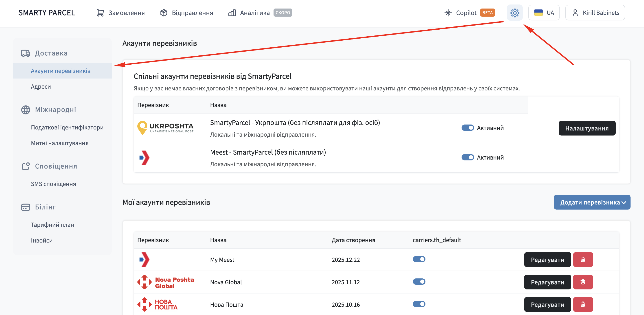
Task: Toggle default switch for My Meest
Action: coord(419,259)
